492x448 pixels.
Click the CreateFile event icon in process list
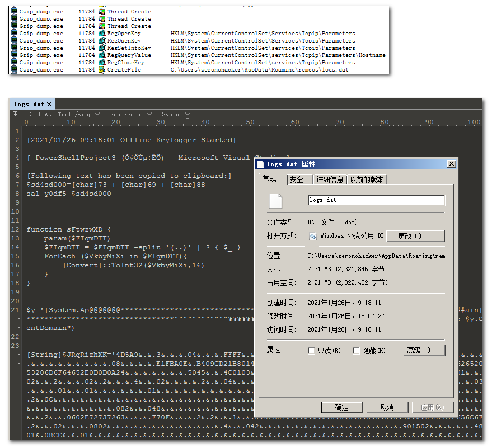coord(101,69)
